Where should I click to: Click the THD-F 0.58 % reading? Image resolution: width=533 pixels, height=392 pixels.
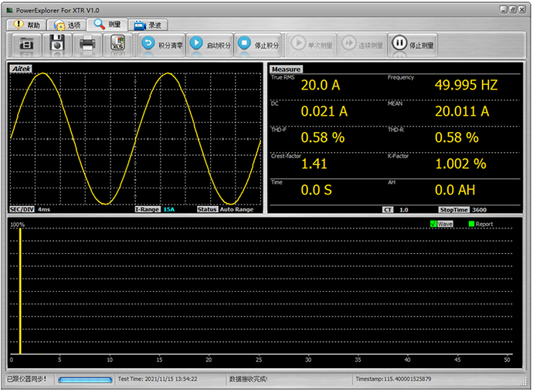pyautogui.click(x=323, y=137)
